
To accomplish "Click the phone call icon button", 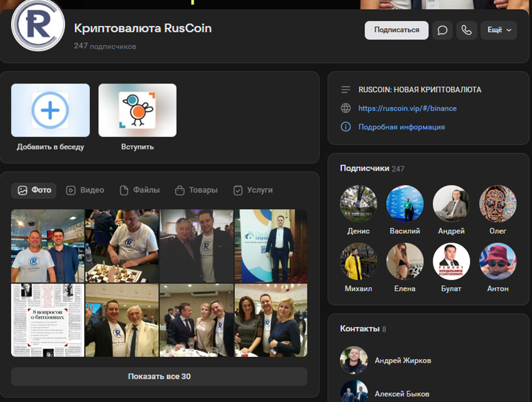I will click(466, 30).
